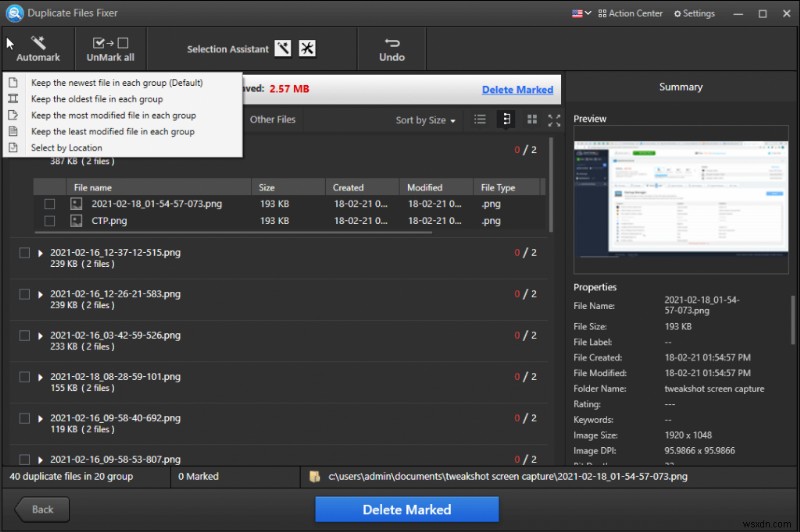This screenshot has height=532, width=800.
Task: Sort by the Size column header
Action: (x=288, y=188)
